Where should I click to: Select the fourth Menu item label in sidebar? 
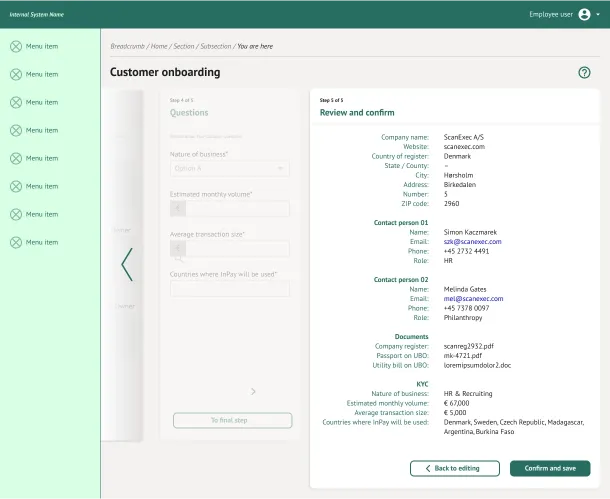[x=42, y=130]
